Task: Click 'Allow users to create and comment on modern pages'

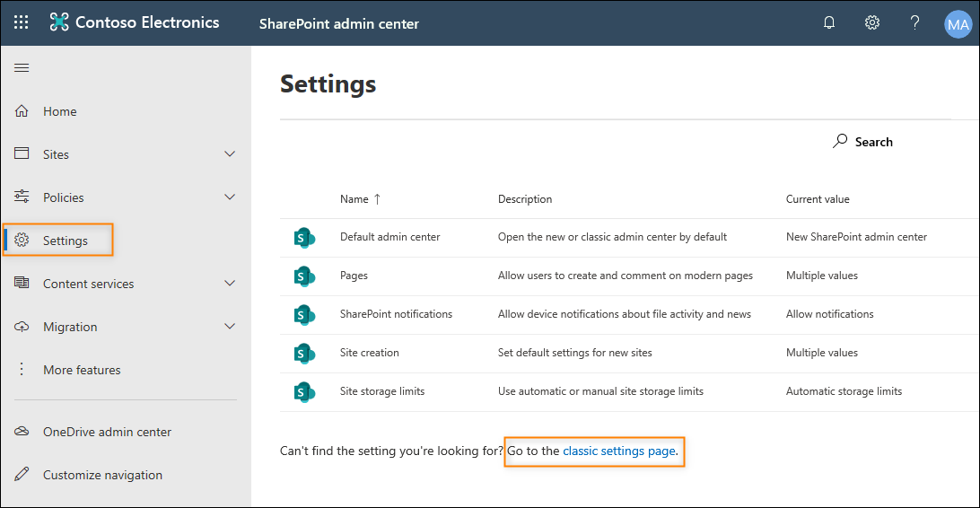Action: coord(626,276)
